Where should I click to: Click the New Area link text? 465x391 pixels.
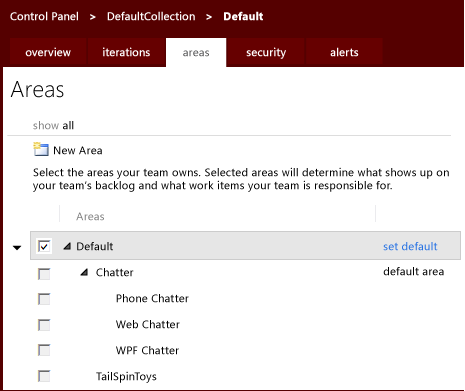tap(78, 150)
